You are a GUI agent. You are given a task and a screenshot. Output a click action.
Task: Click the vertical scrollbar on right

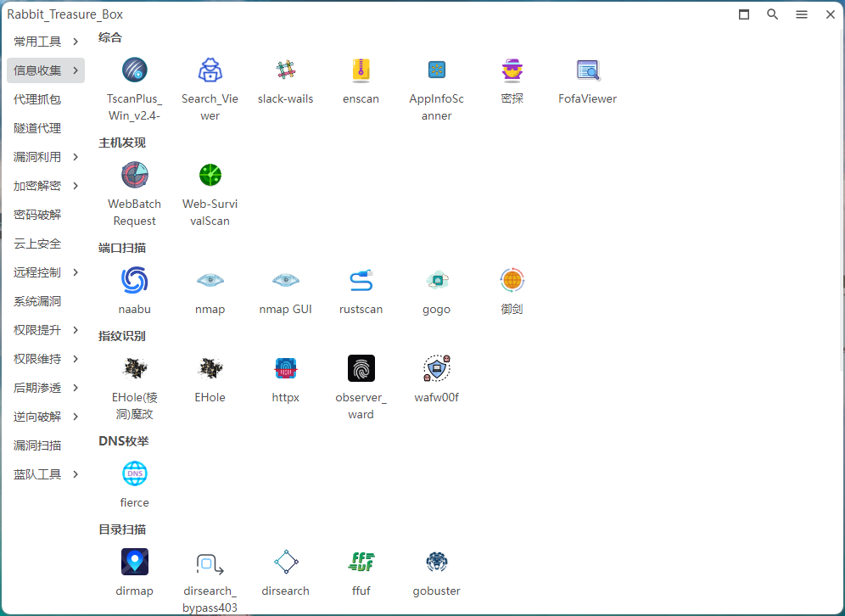coord(842,199)
